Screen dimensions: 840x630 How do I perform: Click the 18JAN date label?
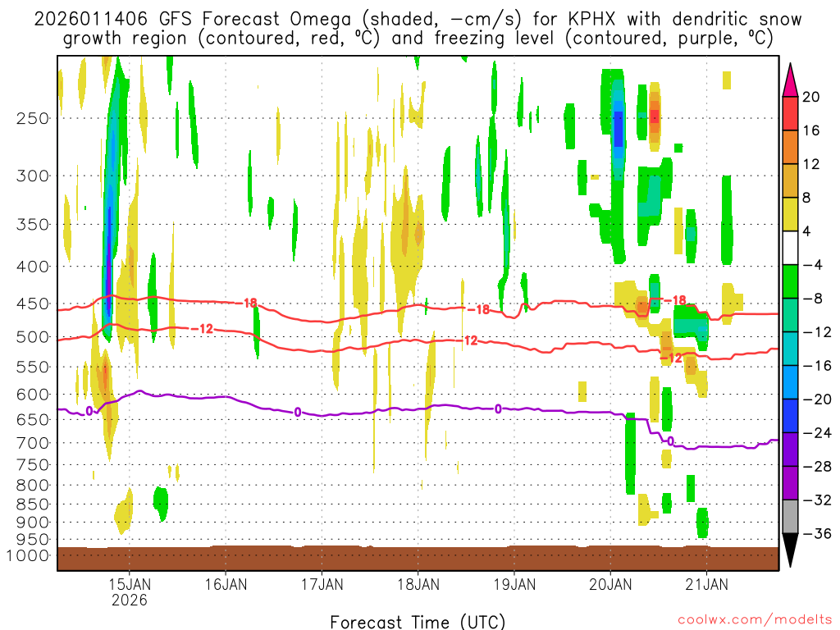click(x=418, y=584)
